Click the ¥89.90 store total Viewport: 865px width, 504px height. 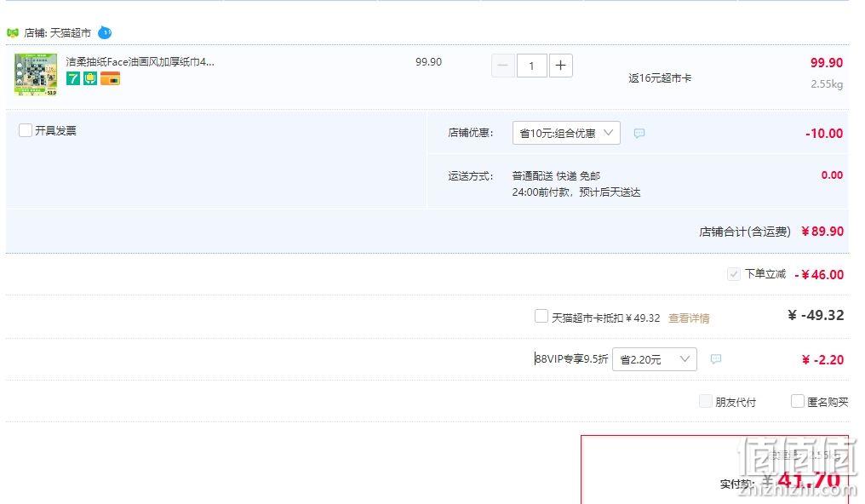[822, 232]
